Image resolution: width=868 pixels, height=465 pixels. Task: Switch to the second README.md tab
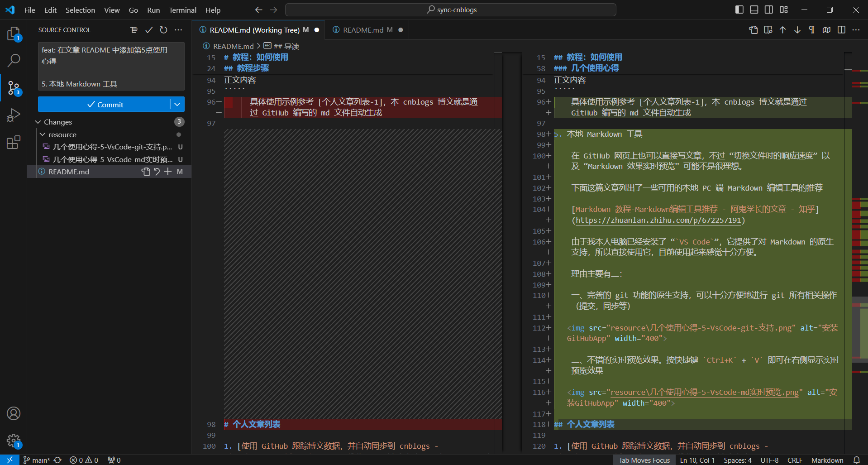point(367,30)
